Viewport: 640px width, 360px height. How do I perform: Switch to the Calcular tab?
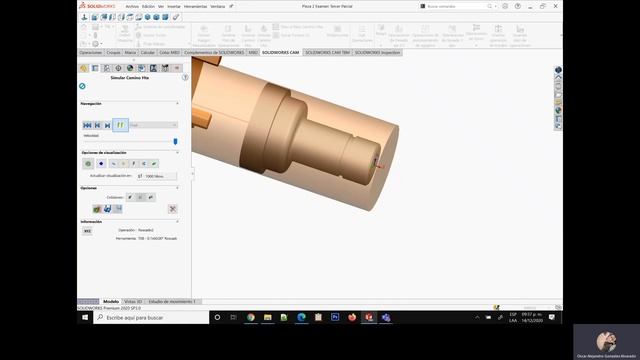[147, 53]
